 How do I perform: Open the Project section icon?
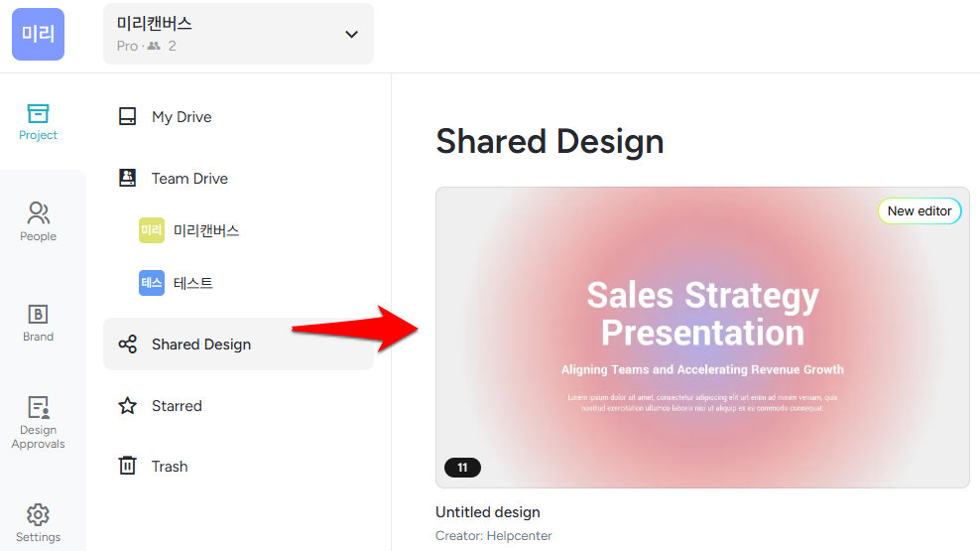[38, 113]
